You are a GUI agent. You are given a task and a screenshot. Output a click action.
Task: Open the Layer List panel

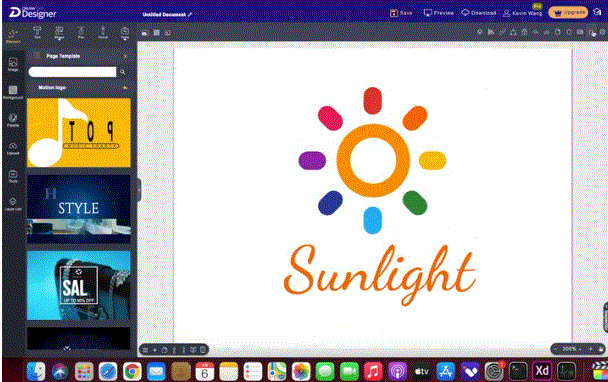tap(13, 204)
